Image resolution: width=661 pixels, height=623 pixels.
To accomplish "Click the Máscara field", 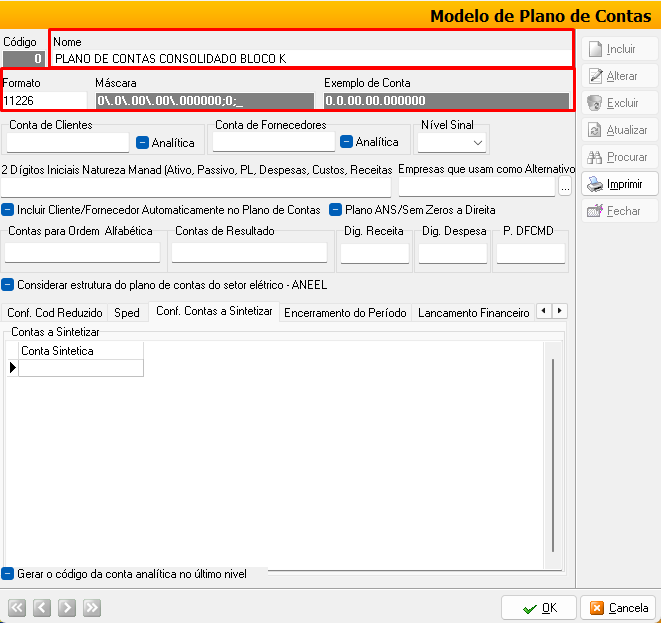I will [205, 101].
